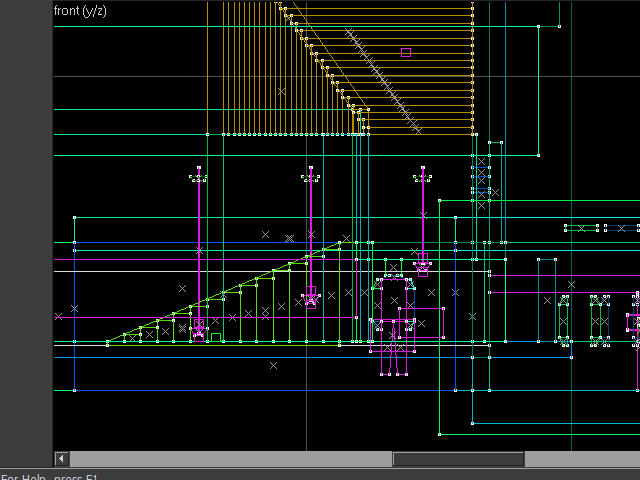Click the X handle inside the orange staircase region
Image resolution: width=640 pixels, height=480 pixels.
(282, 91)
